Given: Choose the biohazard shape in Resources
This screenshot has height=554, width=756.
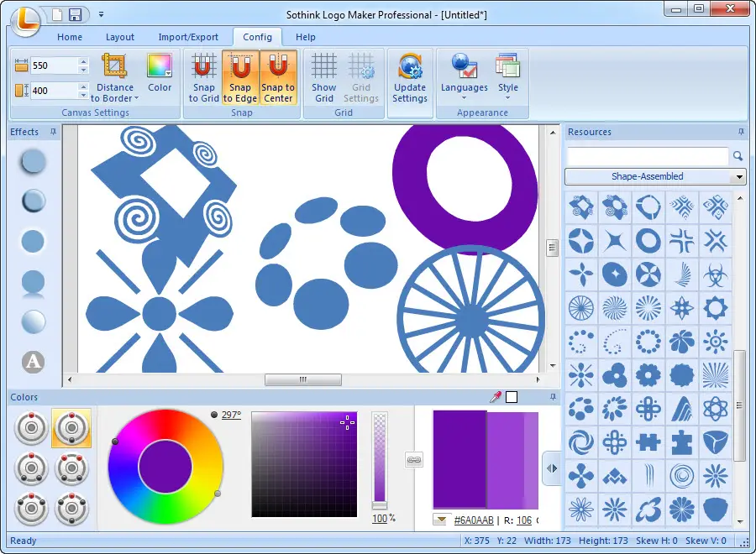Looking at the screenshot, I should (715, 274).
